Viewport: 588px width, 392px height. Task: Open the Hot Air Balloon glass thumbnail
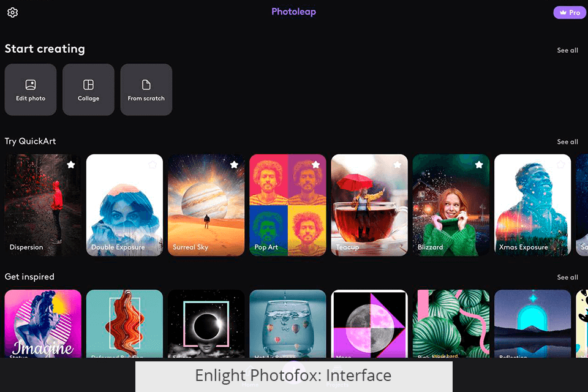pyautogui.click(x=288, y=324)
